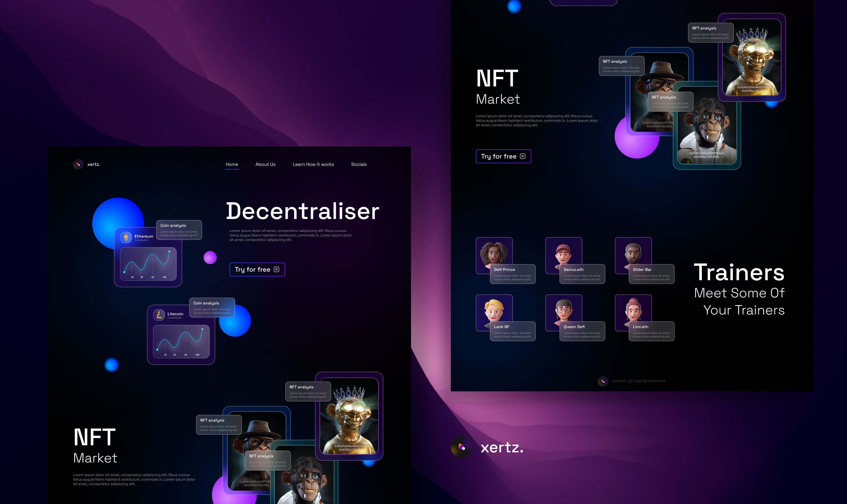Click the Ethereum coin icon
The image size is (847, 504).
(126, 237)
